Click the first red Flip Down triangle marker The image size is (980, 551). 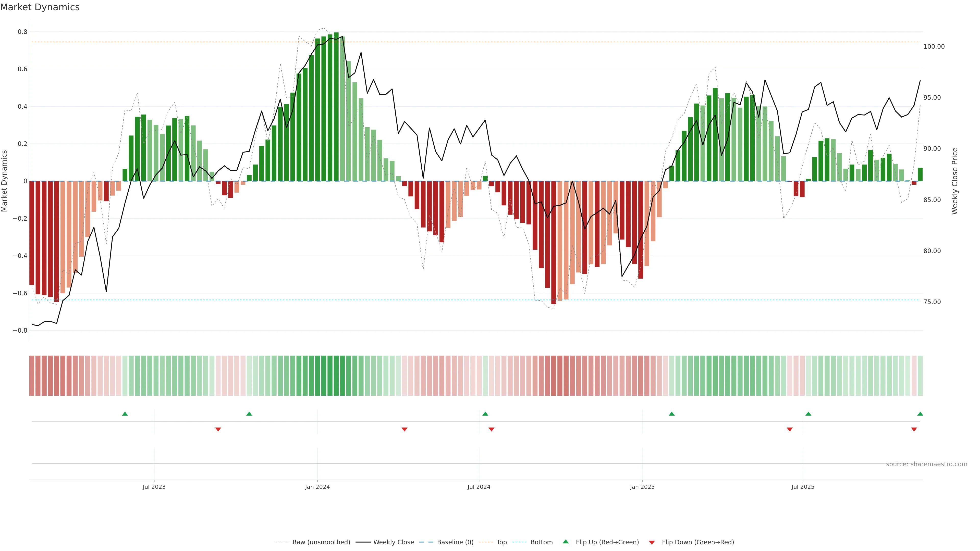coord(218,429)
